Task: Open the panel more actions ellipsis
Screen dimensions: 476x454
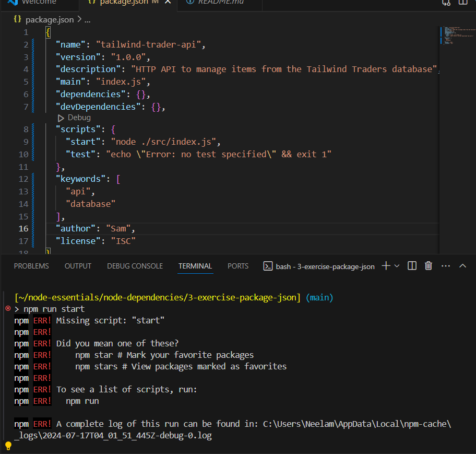Action: (x=446, y=266)
